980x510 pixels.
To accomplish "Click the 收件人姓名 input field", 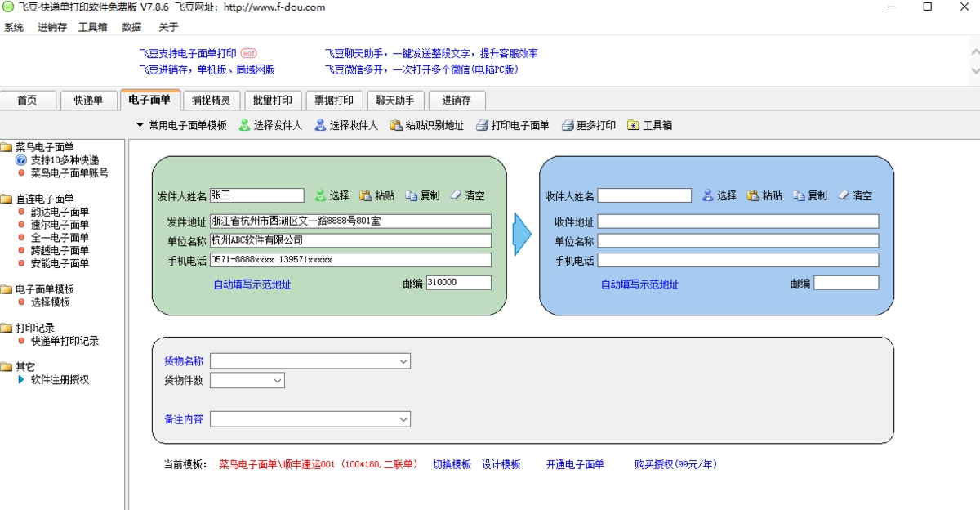I will (645, 195).
